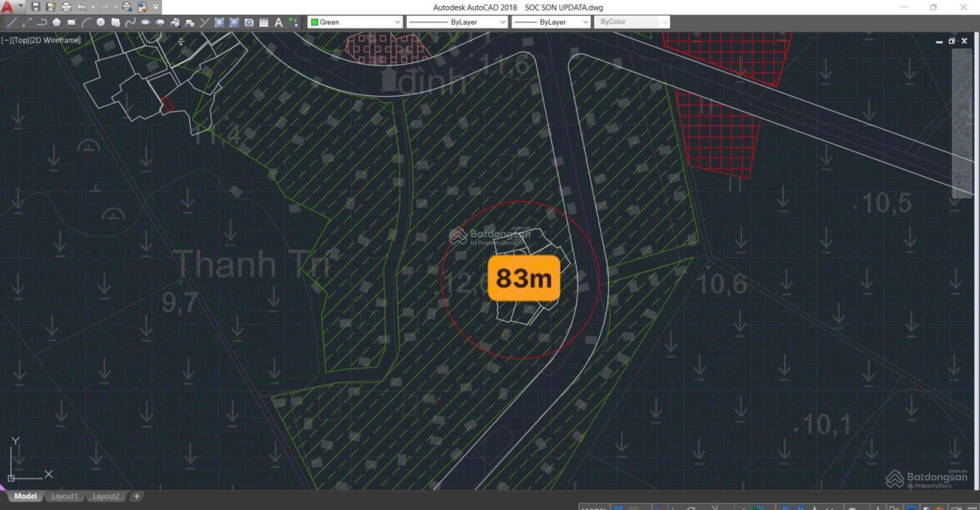Click the green color swatch square
Screen dimensions: 980x510
314,22
